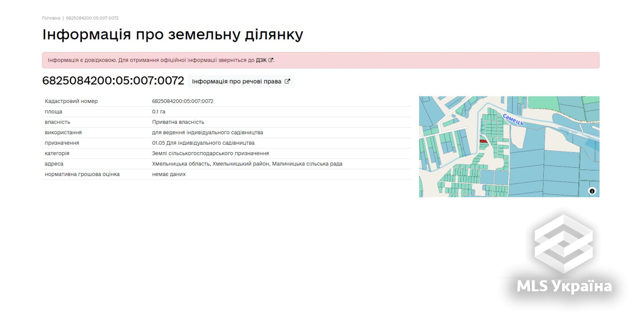This screenshot has width=644, height=317.
Task: Open Інформація про речові права button
Action: (241, 81)
